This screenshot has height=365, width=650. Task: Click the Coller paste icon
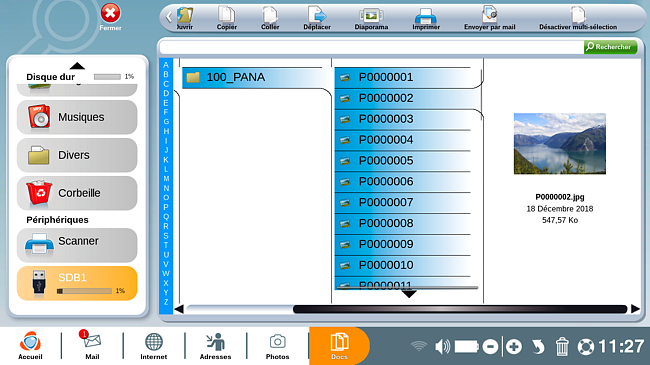(270, 15)
